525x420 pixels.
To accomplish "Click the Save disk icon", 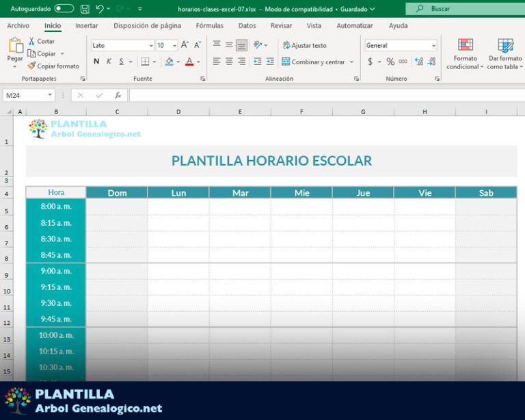I will click(x=85, y=9).
